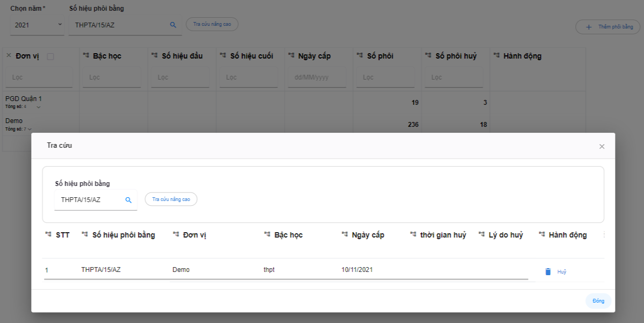
Task: Click the grouping icon beside the dialog's Ngày cấp header
Action: click(x=345, y=235)
